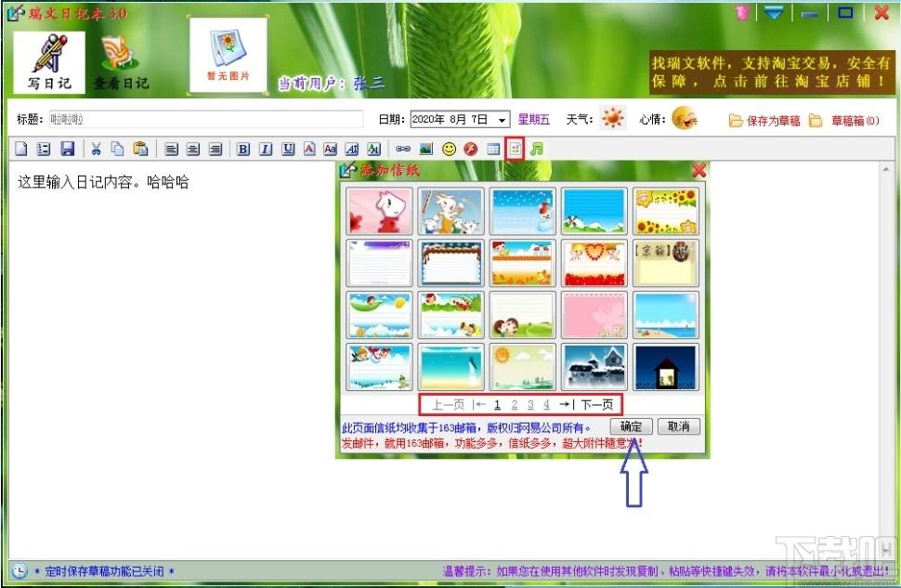
Task: Open the date dropdown calendar
Action: pos(503,120)
